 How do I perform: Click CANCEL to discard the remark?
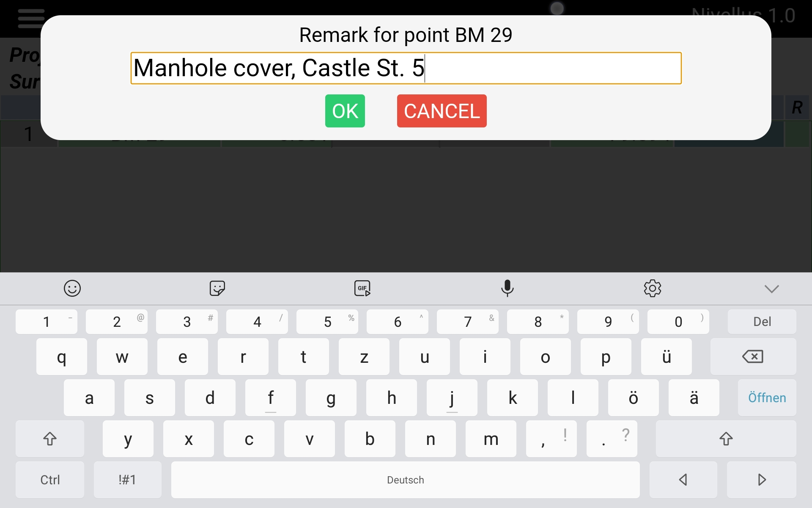[442, 110]
